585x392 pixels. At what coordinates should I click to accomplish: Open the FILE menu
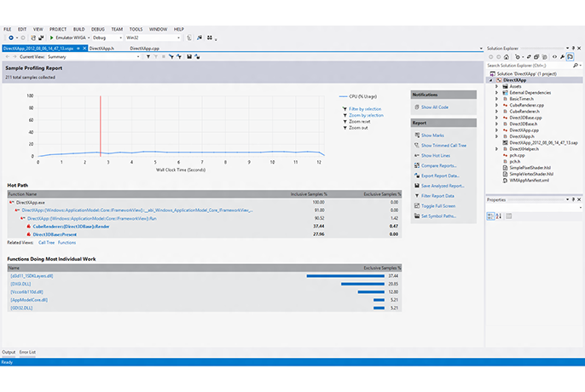pyautogui.click(x=8, y=29)
